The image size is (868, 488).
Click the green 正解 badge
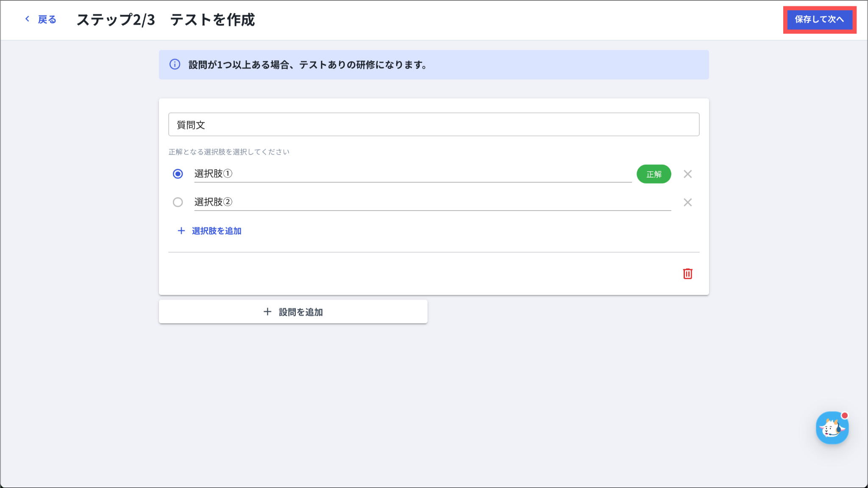654,174
